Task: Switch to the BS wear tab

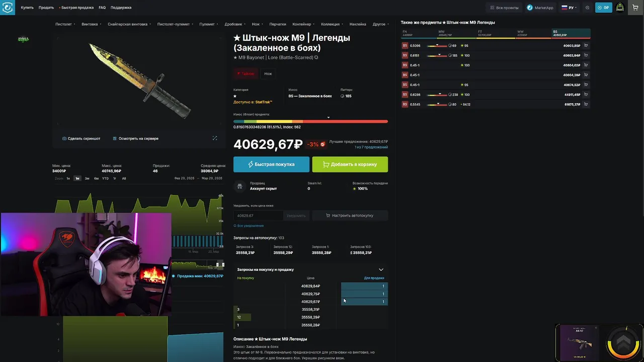Action: pos(571,34)
